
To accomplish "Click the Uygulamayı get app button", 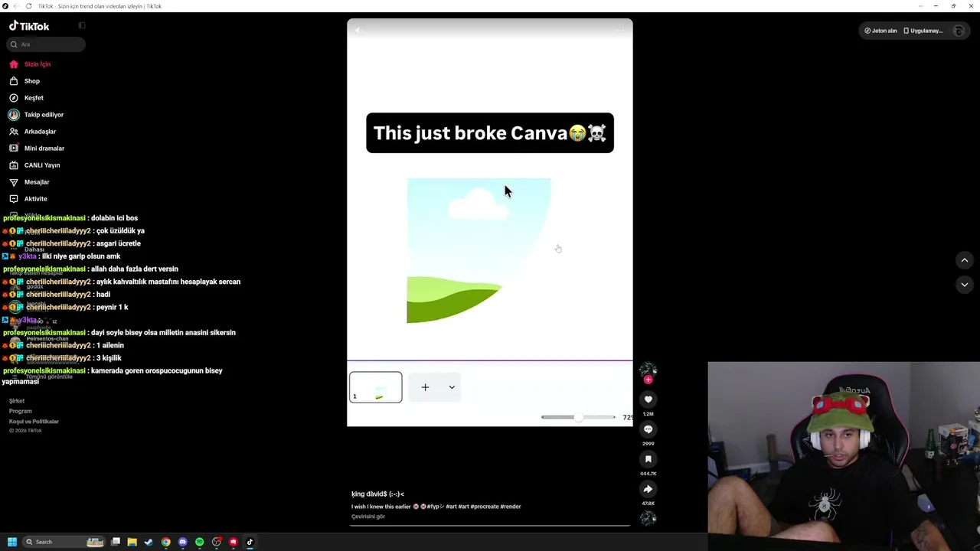I will click(923, 31).
